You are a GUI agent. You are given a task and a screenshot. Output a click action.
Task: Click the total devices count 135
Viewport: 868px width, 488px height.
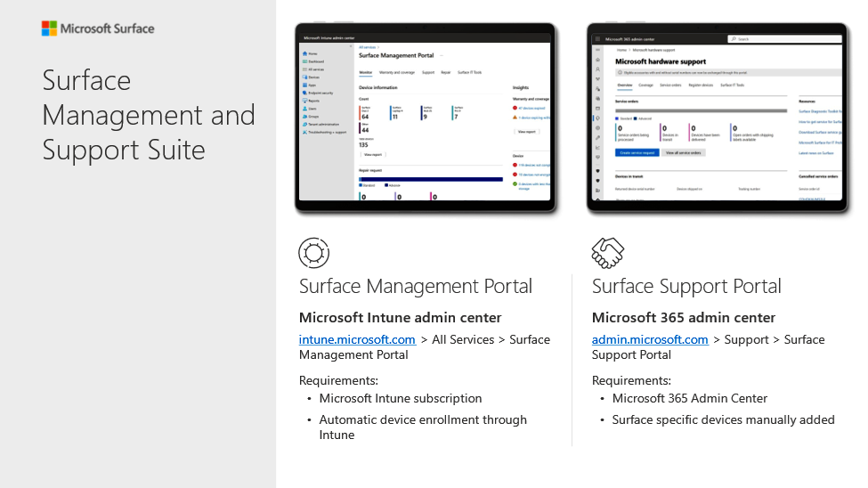(364, 144)
